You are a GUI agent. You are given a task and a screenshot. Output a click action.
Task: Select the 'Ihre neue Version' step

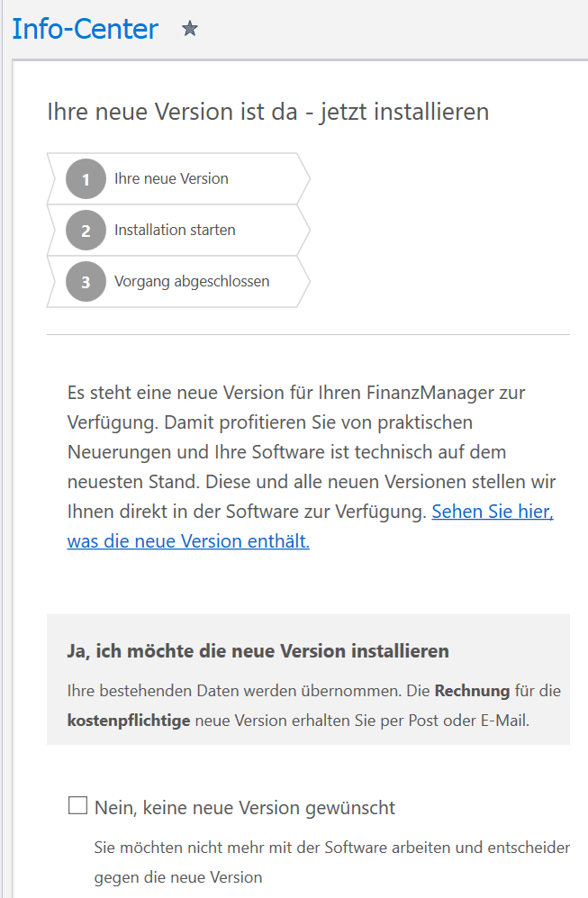click(171, 178)
